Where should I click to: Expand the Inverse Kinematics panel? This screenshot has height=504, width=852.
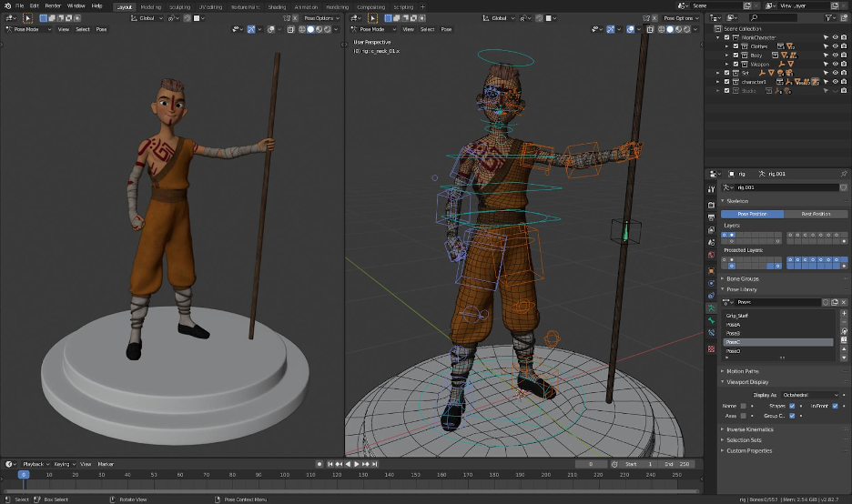point(749,429)
